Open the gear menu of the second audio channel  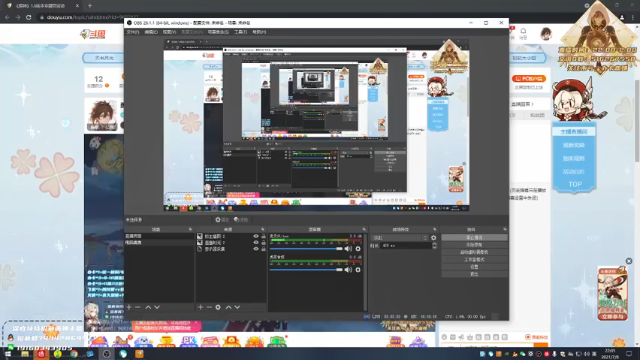tap(358, 270)
